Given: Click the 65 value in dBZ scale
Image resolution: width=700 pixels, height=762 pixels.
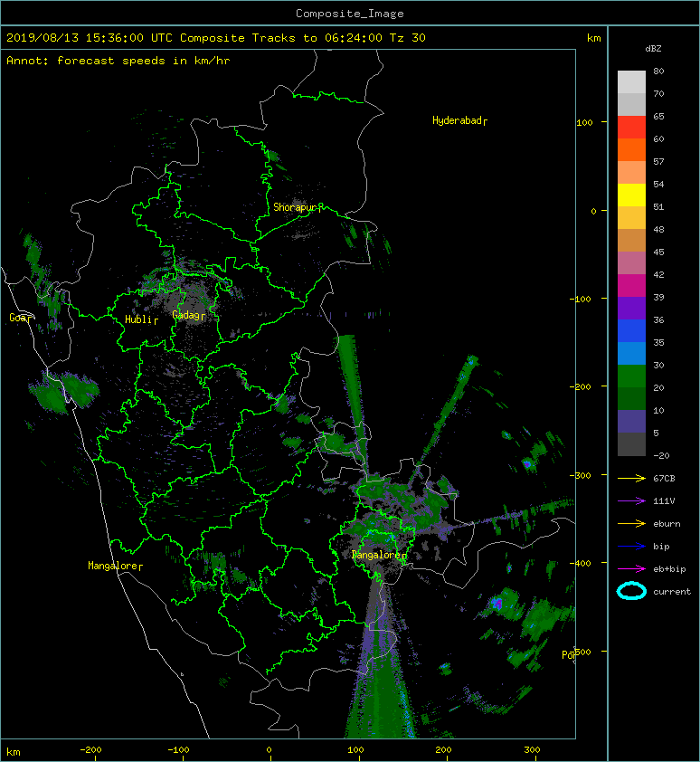Looking at the screenshot, I should 658,116.
